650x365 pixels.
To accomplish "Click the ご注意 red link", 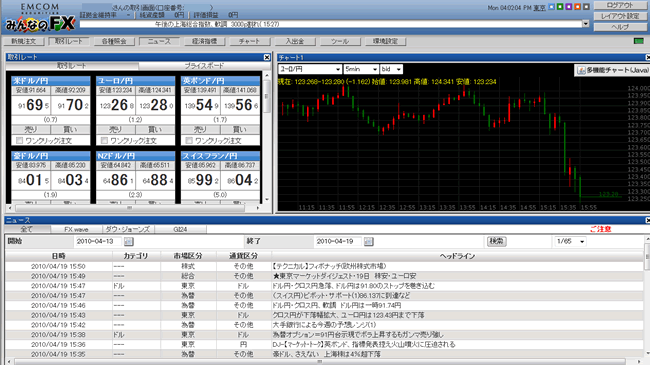I will click(601, 229).
